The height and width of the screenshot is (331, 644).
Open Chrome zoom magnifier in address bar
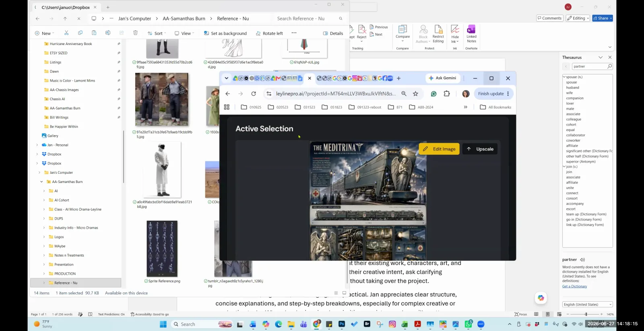click(404, 94)
